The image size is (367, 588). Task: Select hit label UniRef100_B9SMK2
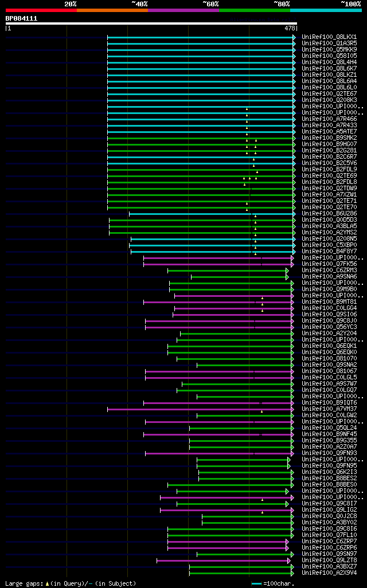[x=329, y=138]
